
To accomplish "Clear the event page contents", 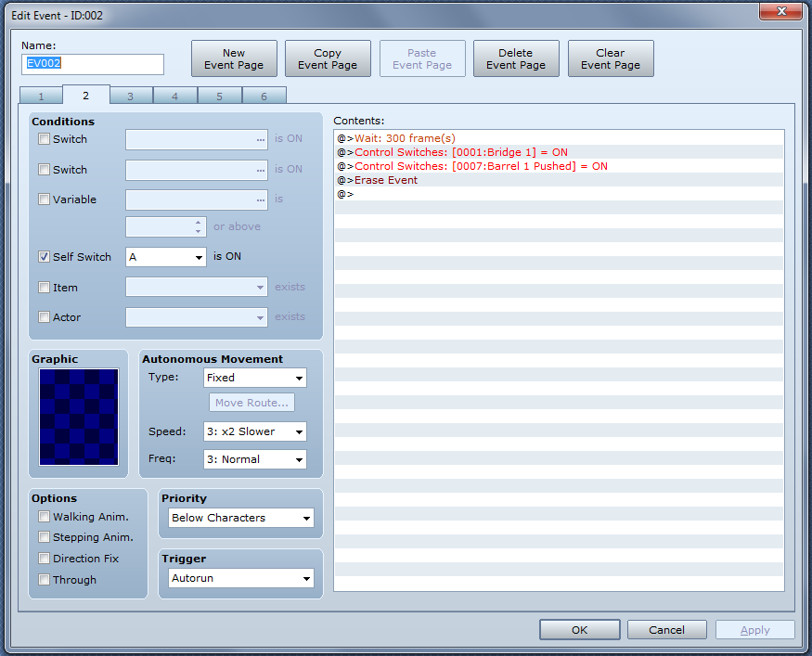I will point(611,58).
